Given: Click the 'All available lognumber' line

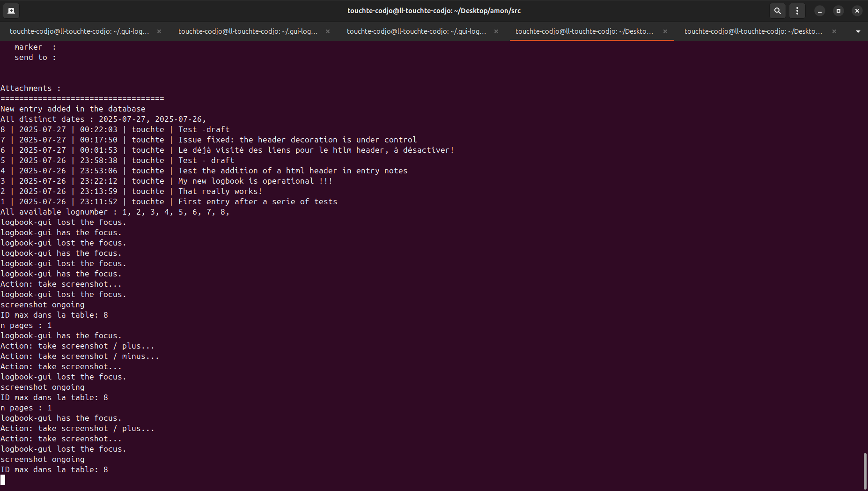Looking at the screenshot, I should point(115,212).
